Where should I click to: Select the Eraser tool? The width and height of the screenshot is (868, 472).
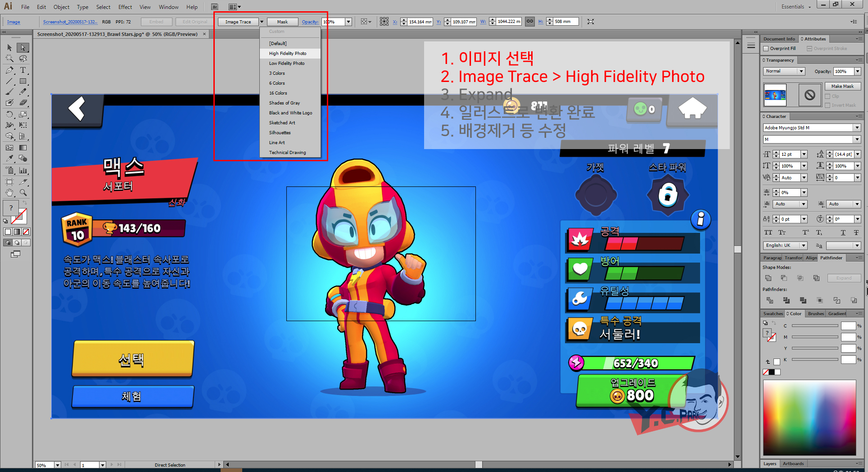pos(23,103)
